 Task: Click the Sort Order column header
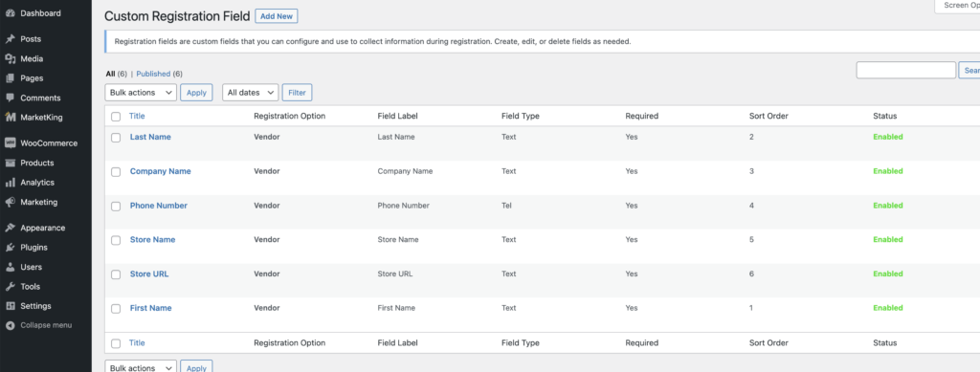coord(768,116)
